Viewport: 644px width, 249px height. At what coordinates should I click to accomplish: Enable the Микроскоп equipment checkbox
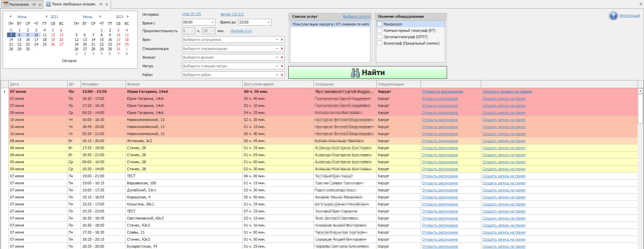[x=380, y=24]
